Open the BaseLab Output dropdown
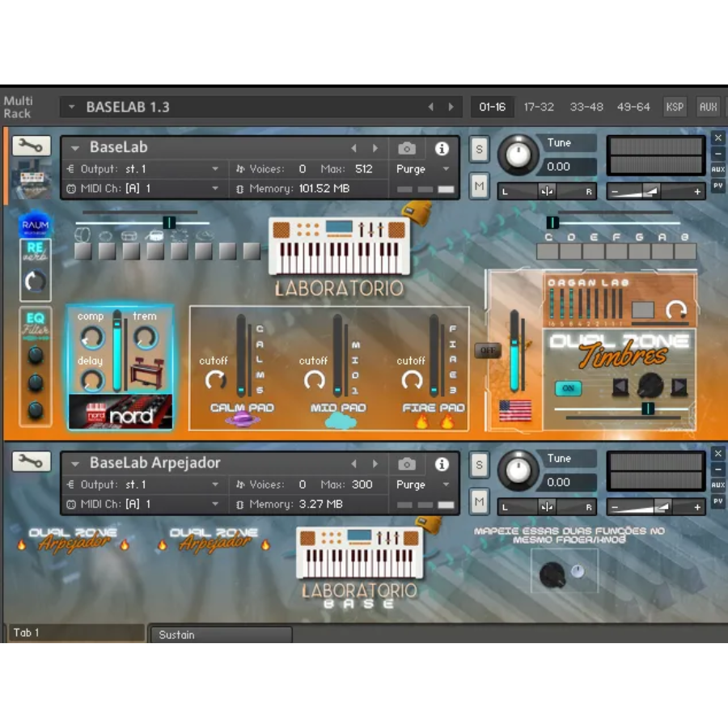 (x=215, y=169)
